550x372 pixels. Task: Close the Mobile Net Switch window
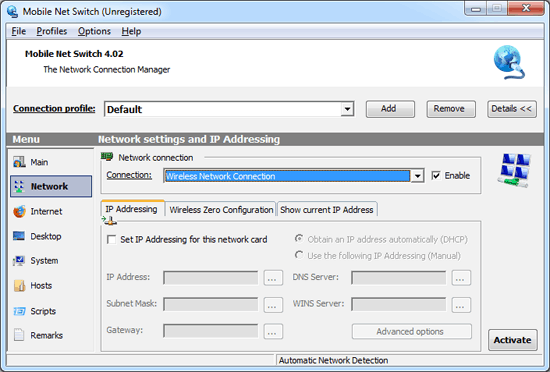(x=526, y=8)
